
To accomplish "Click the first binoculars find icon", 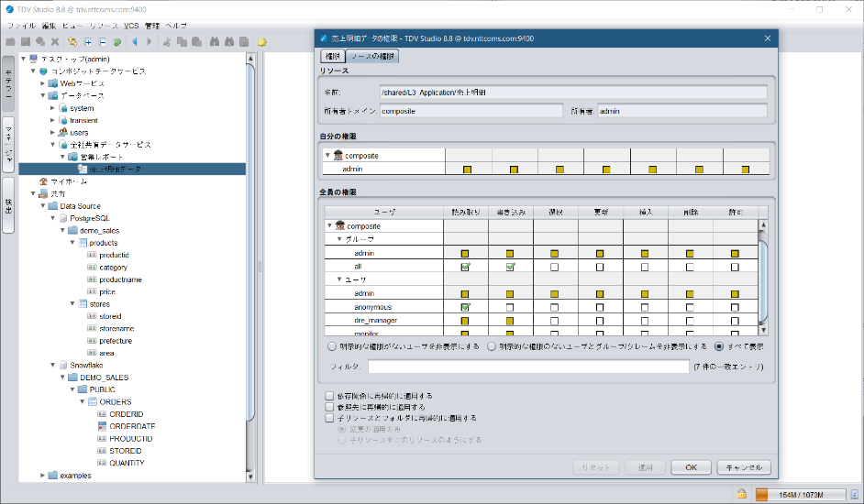I will 215,42.
